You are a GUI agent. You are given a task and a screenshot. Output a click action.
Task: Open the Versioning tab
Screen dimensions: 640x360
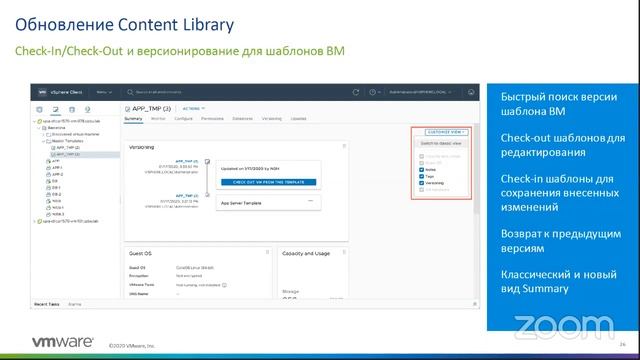coord(271,119)
